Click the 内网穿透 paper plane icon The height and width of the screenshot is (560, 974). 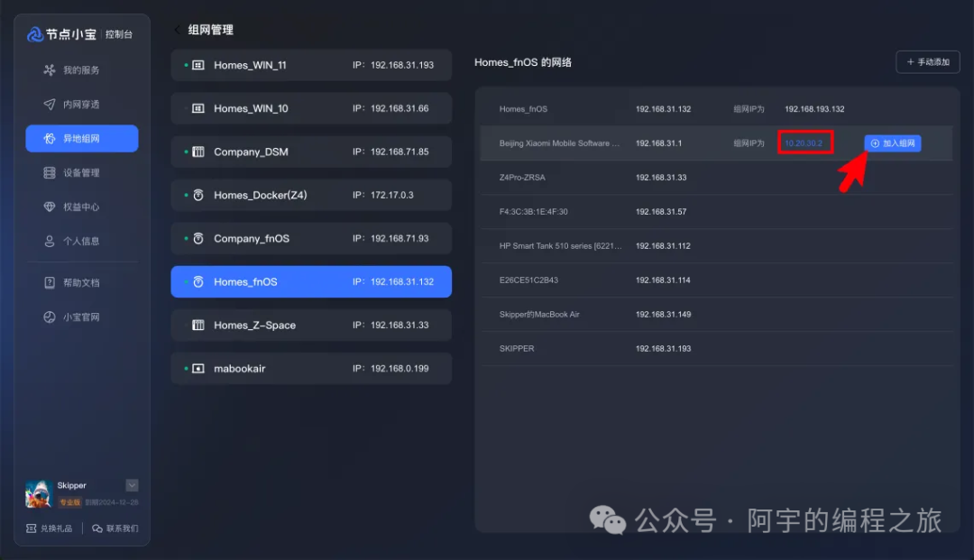(x=50, y=105)
